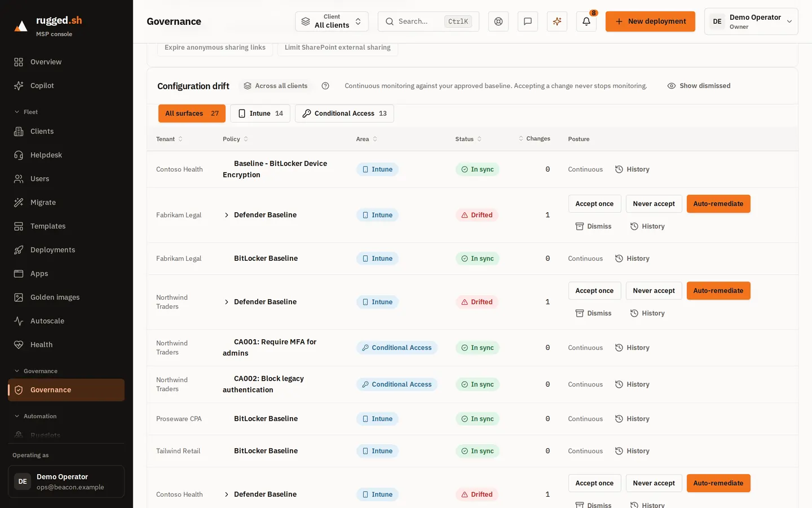
Task: Open the Demo Operator account menu
Action: tap(751, 21)
